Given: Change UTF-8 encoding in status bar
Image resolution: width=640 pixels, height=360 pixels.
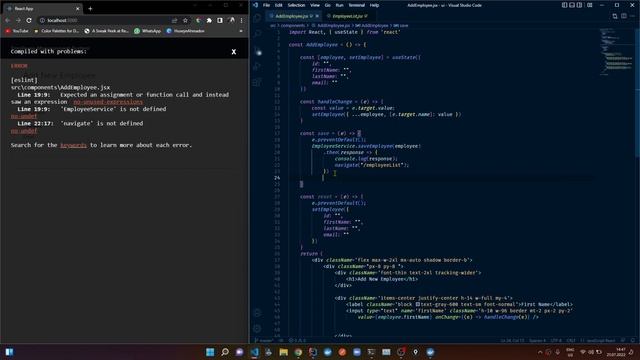Looking at the screenshot, I should point(556,340).
